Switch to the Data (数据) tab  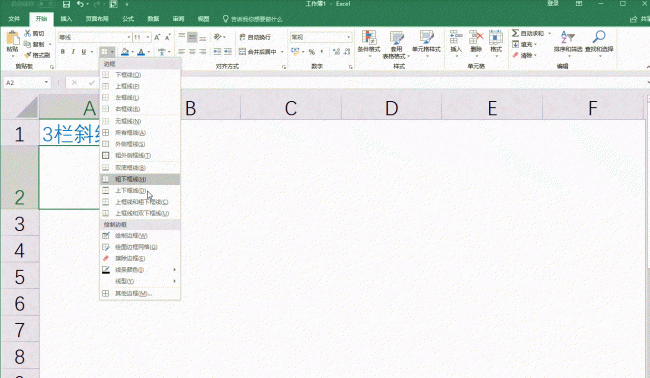coord(153,19)
